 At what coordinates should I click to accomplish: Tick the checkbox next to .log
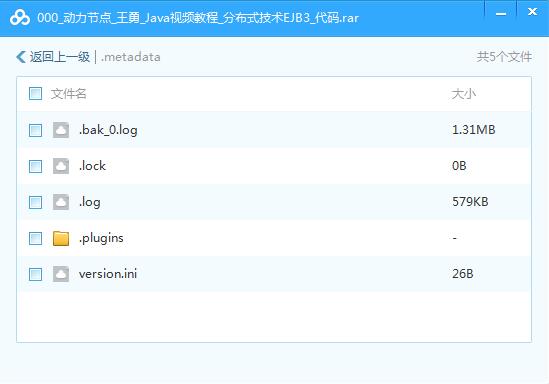click(35, 202)
